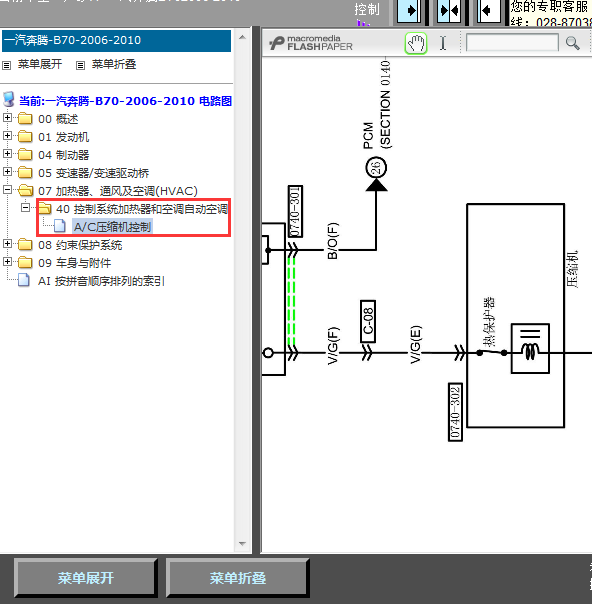Select 05 变速器/变速驱动桥 in the tree

(94, 173)
